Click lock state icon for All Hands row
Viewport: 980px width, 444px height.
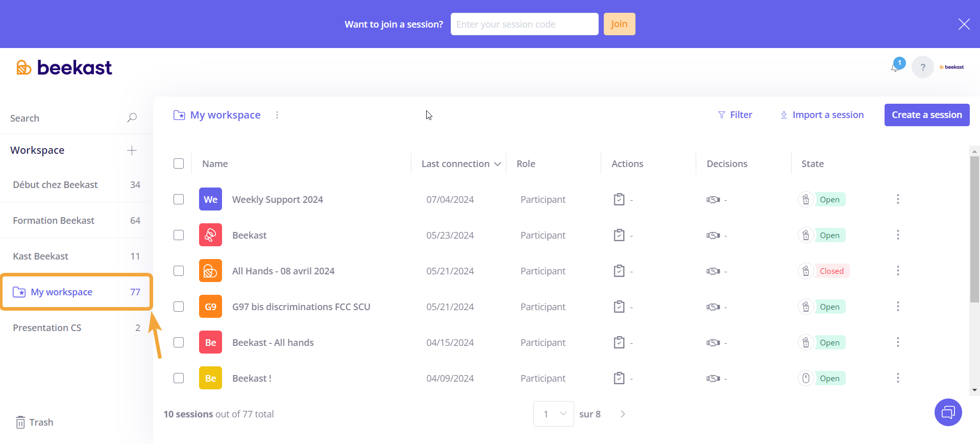tap(805, 271)
